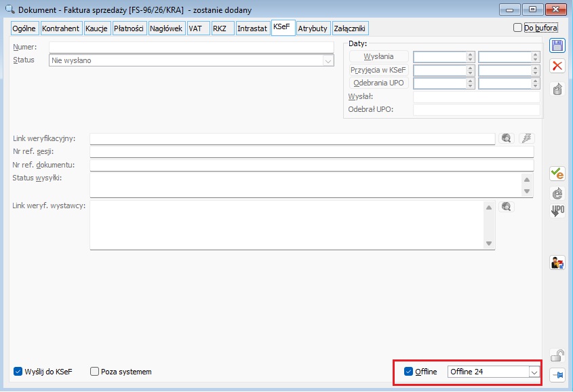The image size is (573, 392).
Task: Preview Link weryf. wystawcy with the magnifier icon
Action: coord(506,207)
